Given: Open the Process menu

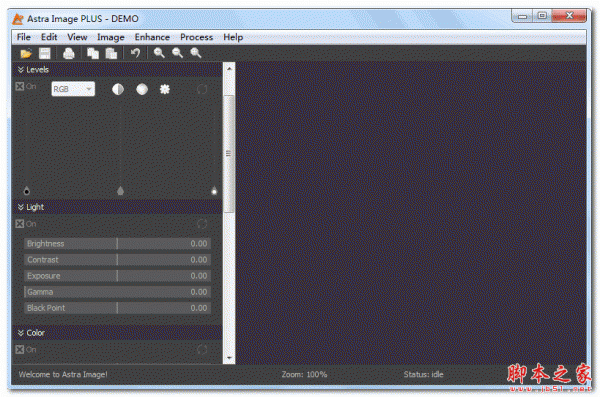Looking at the screenshot, I should click(x=196, y=37).
